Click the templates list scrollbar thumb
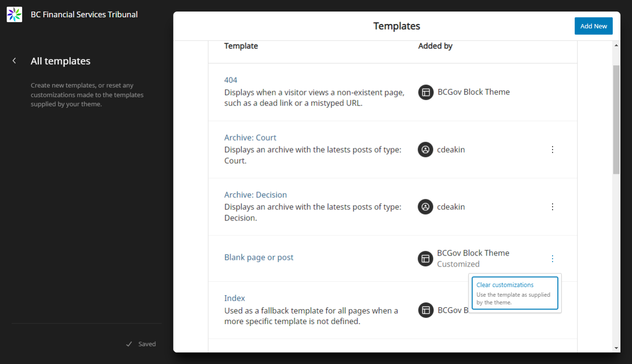 pos(617,119)
